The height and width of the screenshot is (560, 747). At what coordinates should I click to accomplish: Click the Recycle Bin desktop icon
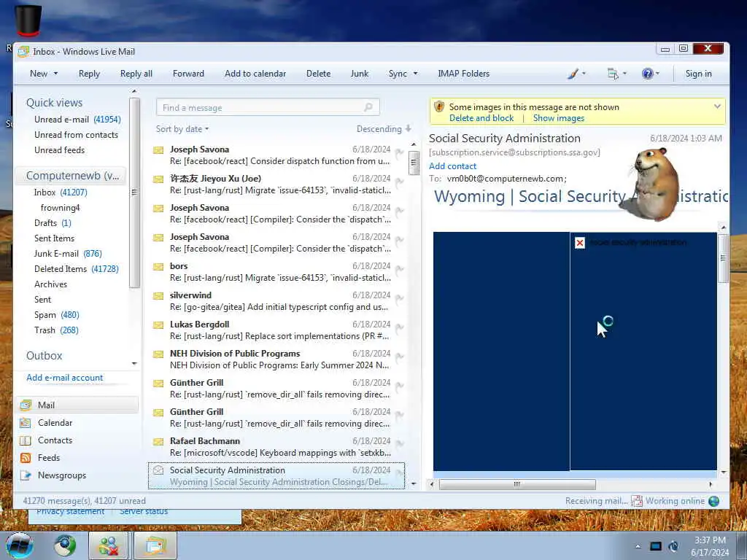[x=28, y=20]
